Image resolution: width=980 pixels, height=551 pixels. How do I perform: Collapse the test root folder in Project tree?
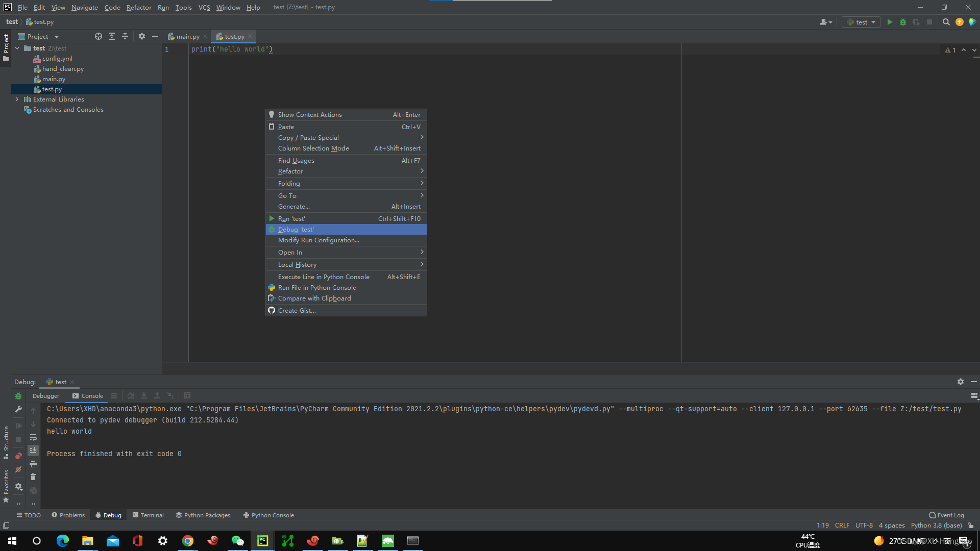17,48
